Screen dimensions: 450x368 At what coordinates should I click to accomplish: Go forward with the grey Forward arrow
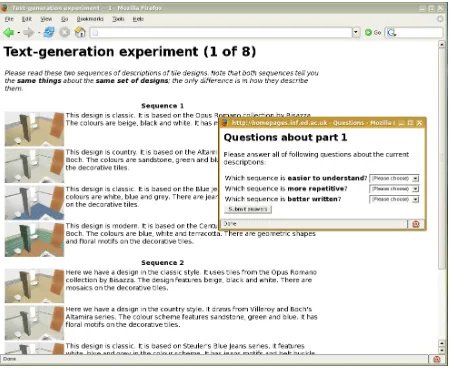tap(29, 33)
